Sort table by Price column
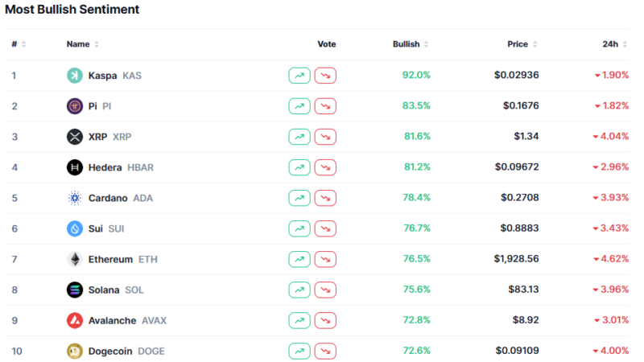 tap(522, 44)
